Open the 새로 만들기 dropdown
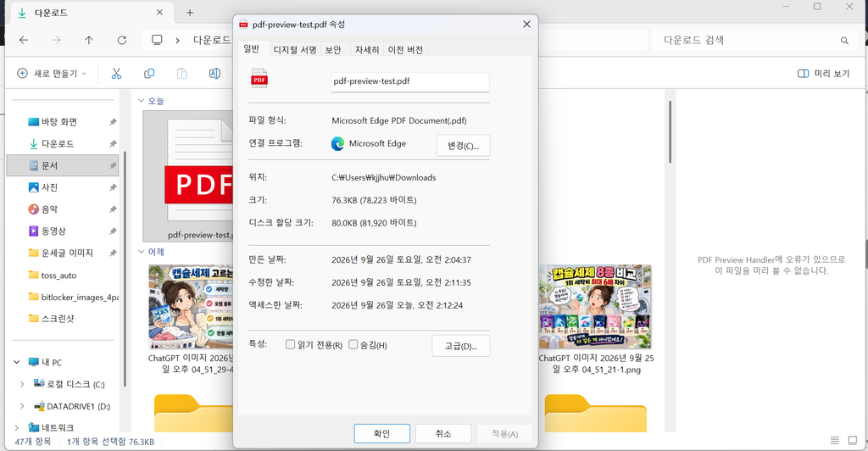This screenshot has height=451, width=868. click(52, 74)
